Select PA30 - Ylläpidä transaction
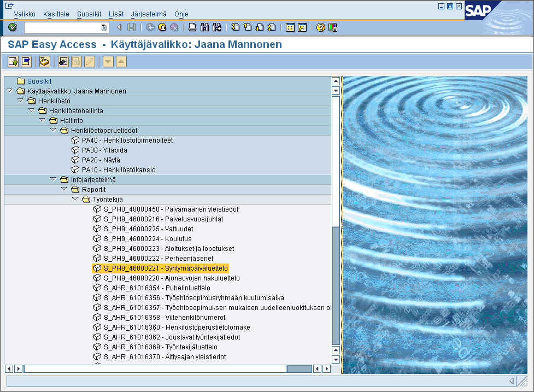The image size is (534, 392). pos(104,150)
